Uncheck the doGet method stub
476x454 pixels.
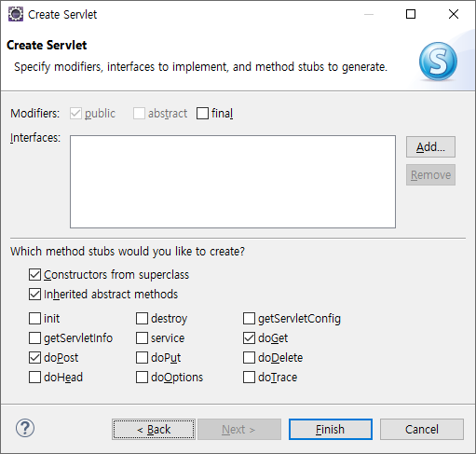pos(249,338)
